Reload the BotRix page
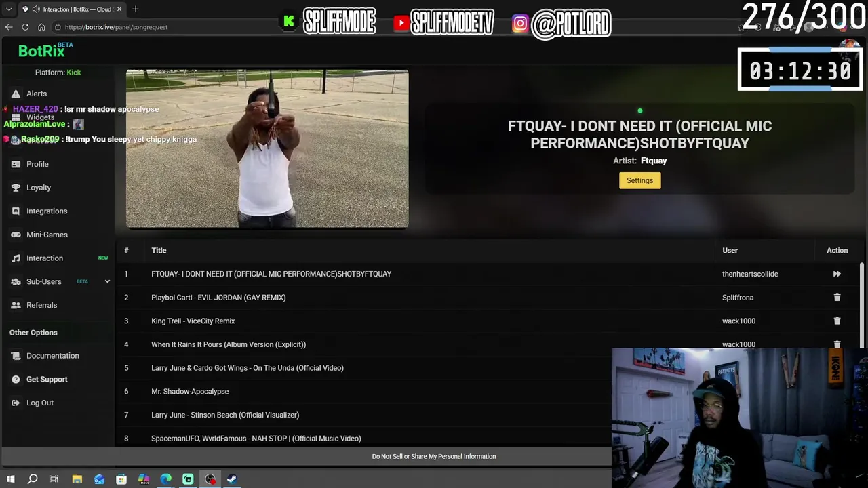This screenshot has width=868, height=488. point(25,27)
